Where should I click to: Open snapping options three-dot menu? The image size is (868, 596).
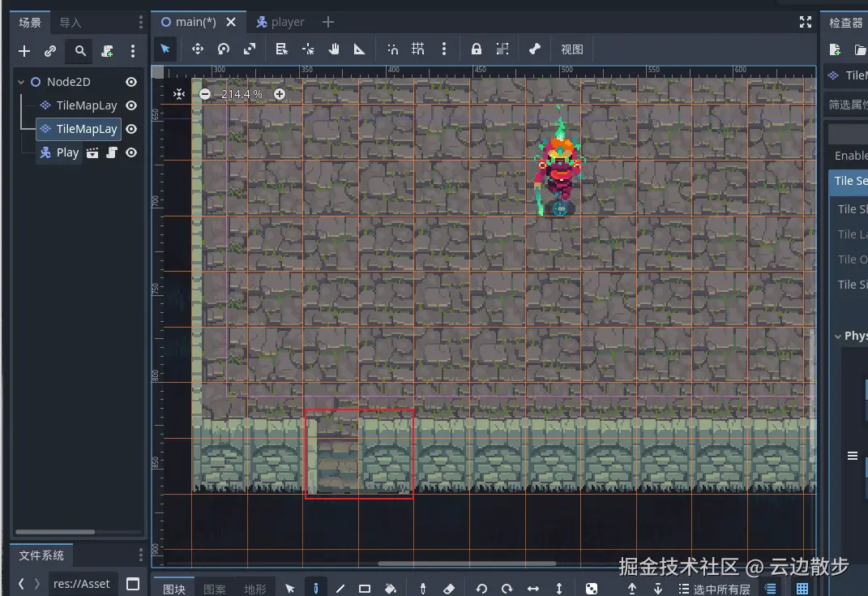click(444, 49)
